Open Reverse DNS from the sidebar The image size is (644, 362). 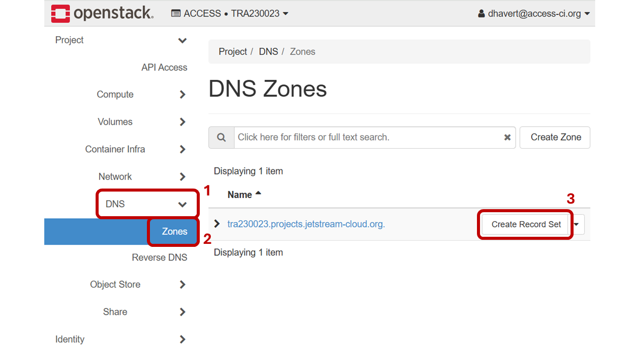[x=159, y=257]
